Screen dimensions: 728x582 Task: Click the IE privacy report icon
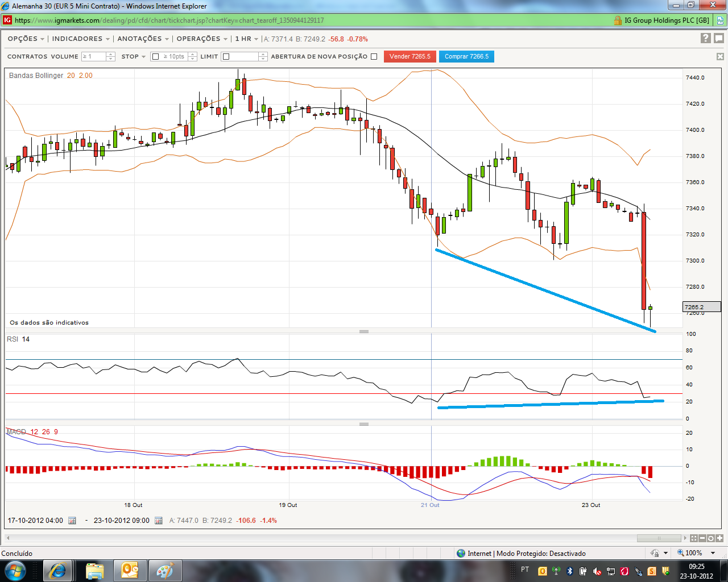[655, 553]
